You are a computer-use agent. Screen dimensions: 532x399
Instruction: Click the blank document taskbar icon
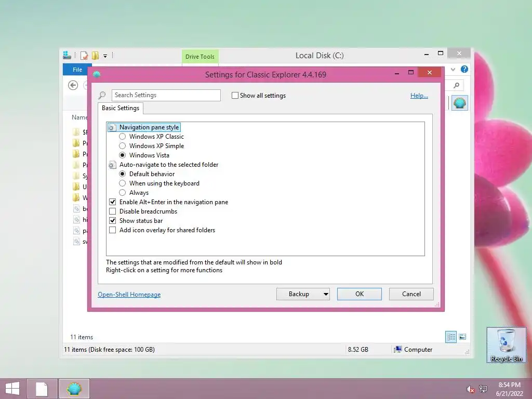[42, 389]
